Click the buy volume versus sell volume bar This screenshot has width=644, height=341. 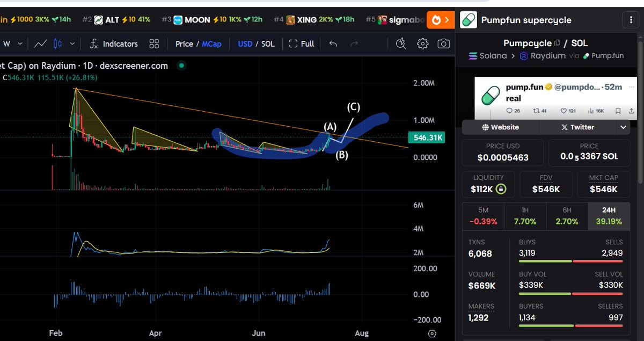coord(571,294)
